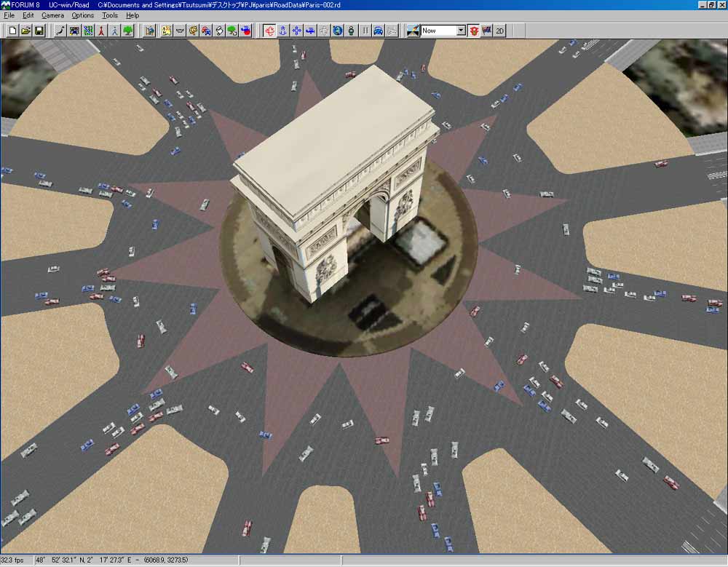The height and width of the screenshot is (567, 728).
Task: Create a new file with the blank page icon
Action: [x=13, y=31]
